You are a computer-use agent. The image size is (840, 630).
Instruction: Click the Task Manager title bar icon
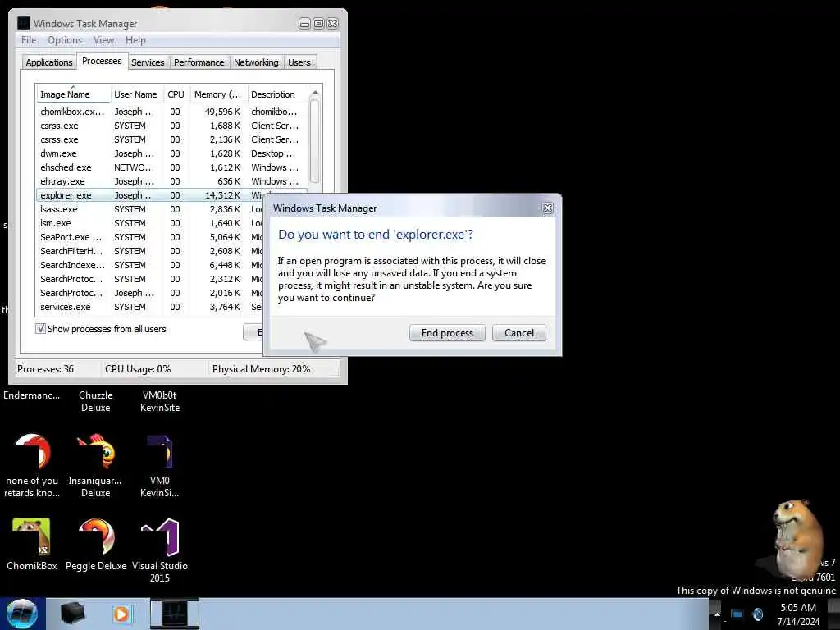point(24,23)
